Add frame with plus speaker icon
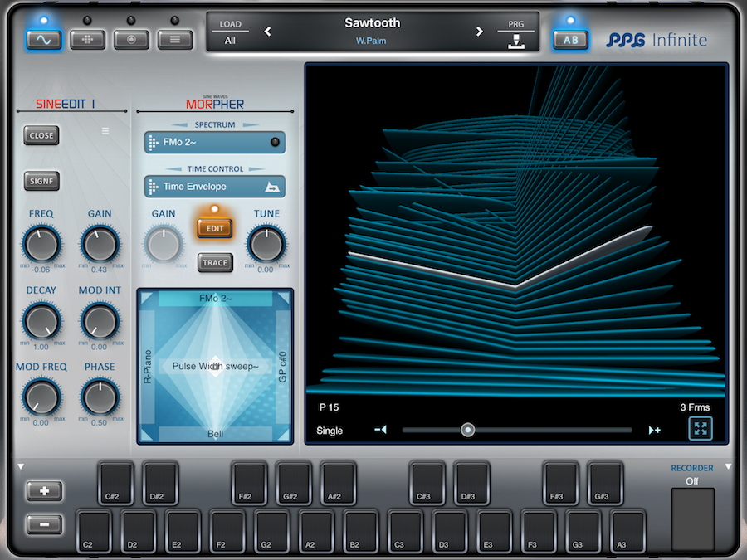The width and height of the screenshot is (747, 560). tap(655, 430)
